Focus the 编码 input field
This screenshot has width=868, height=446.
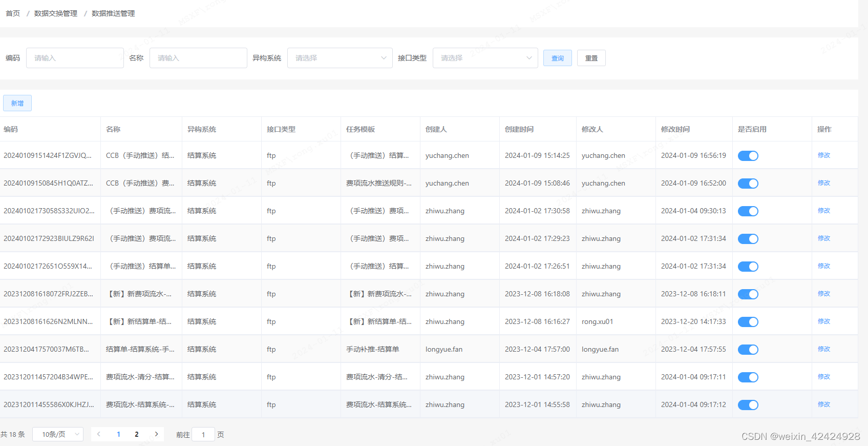tap(75, 58)
